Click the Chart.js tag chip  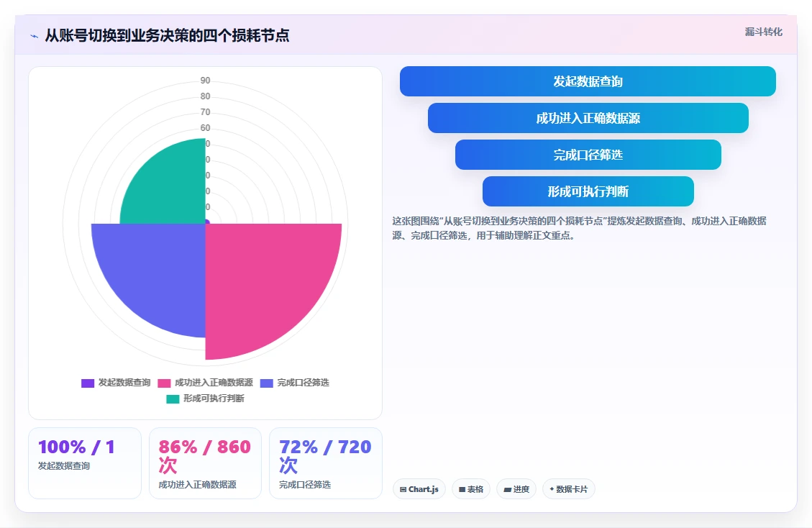[419, 489]
